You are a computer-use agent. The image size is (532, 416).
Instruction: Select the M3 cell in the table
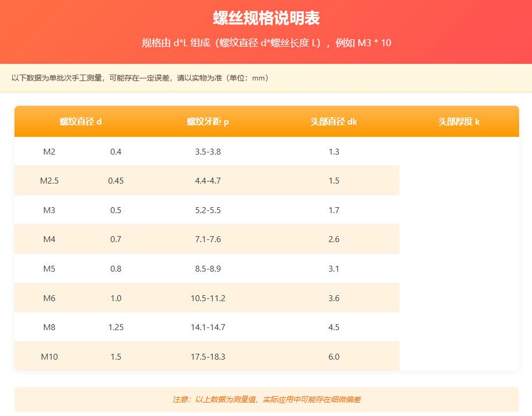click(49, 210)
